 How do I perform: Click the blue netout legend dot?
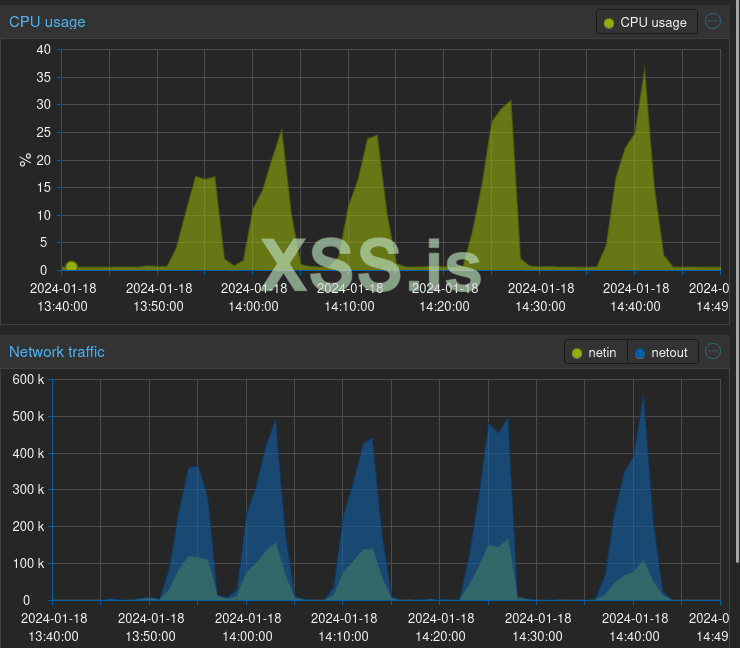click(640, 353)
